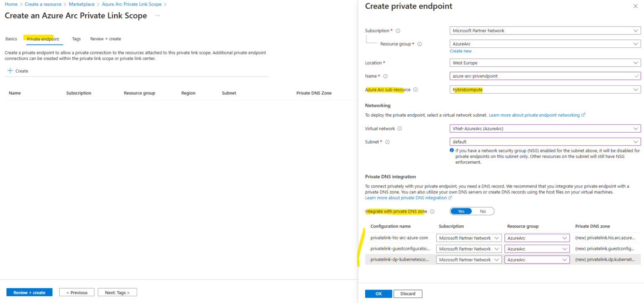Click the Name field info icon
This screenshot has width=644, height=303.
click(x=385, y=76)
